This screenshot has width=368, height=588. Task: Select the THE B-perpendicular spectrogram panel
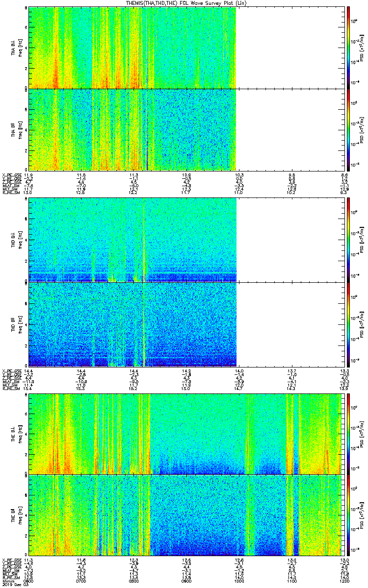[186, 434]
